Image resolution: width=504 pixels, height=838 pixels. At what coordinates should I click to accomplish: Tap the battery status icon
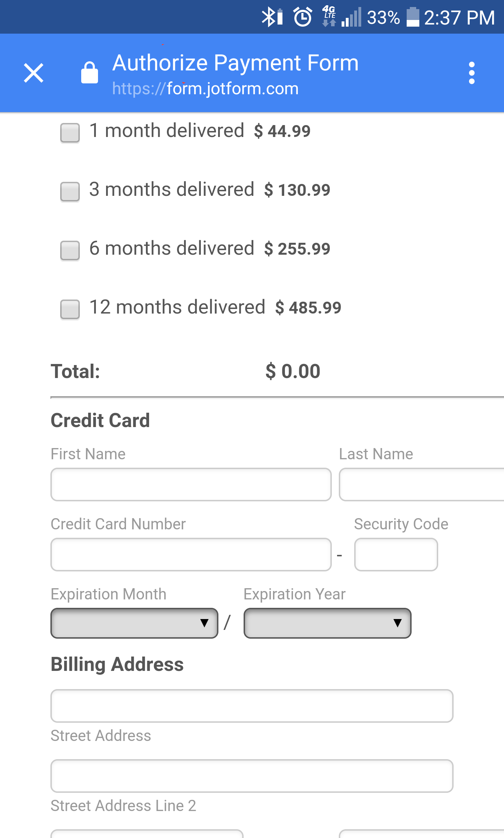pos(413,17)
